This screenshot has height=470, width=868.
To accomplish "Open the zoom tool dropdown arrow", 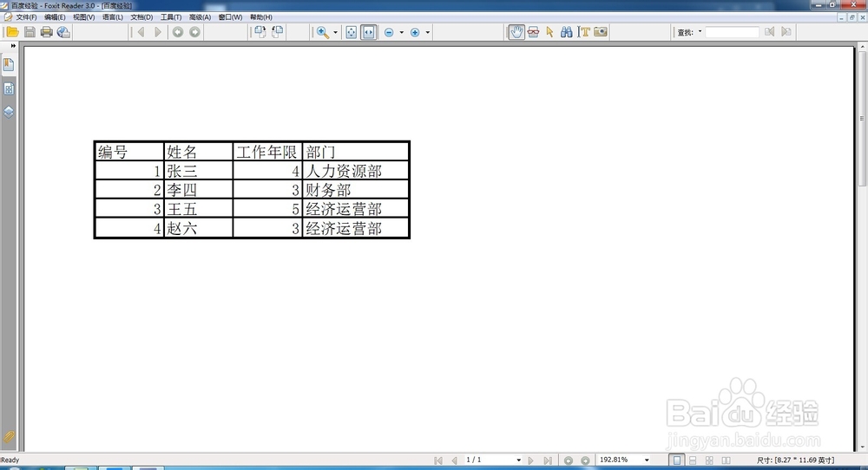I will tap(335, 33).
